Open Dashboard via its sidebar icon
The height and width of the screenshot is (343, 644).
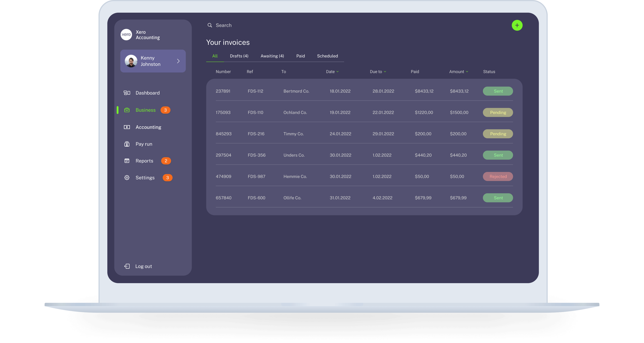tap(127, 93)
